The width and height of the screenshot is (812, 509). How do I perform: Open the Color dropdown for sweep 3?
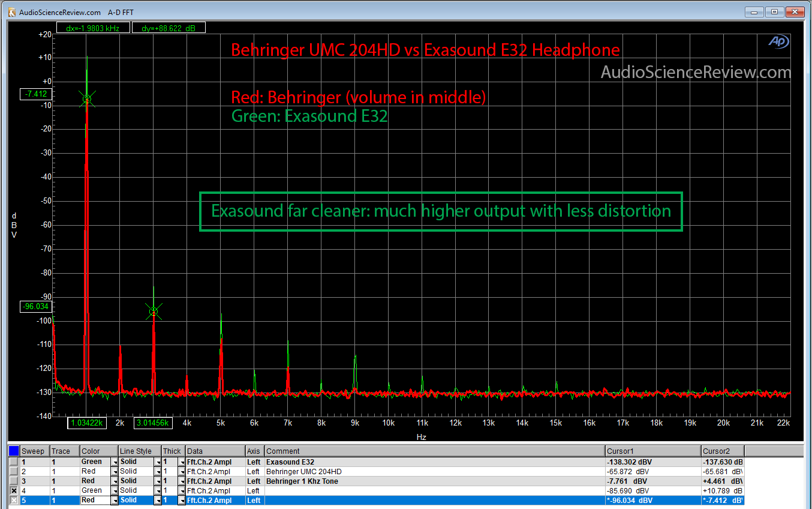(x=114, y=481)
